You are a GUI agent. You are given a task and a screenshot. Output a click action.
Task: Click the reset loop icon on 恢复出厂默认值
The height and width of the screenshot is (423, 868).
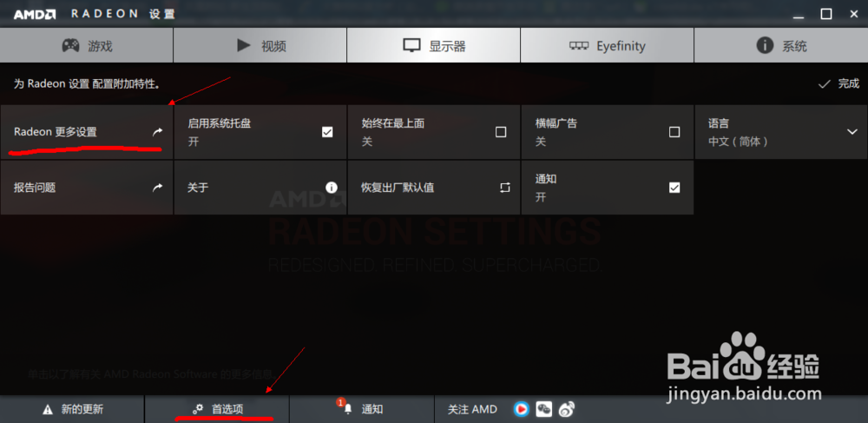tap(505, 188)
